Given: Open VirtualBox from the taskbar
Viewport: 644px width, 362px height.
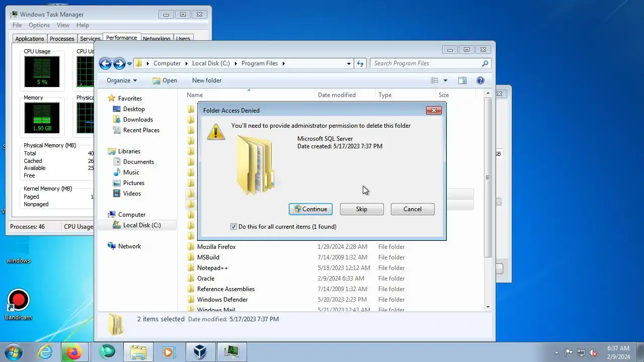Looking at the screenshot, I should (x=200, y=352).
